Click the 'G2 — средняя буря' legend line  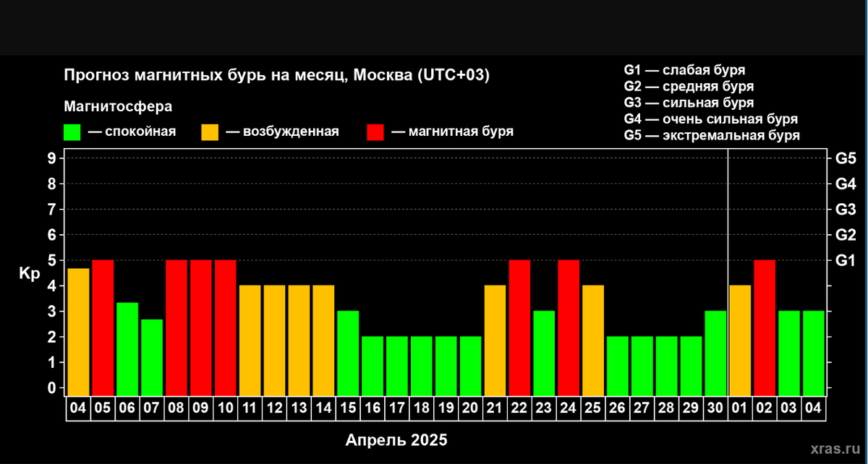tap(688, 87)
